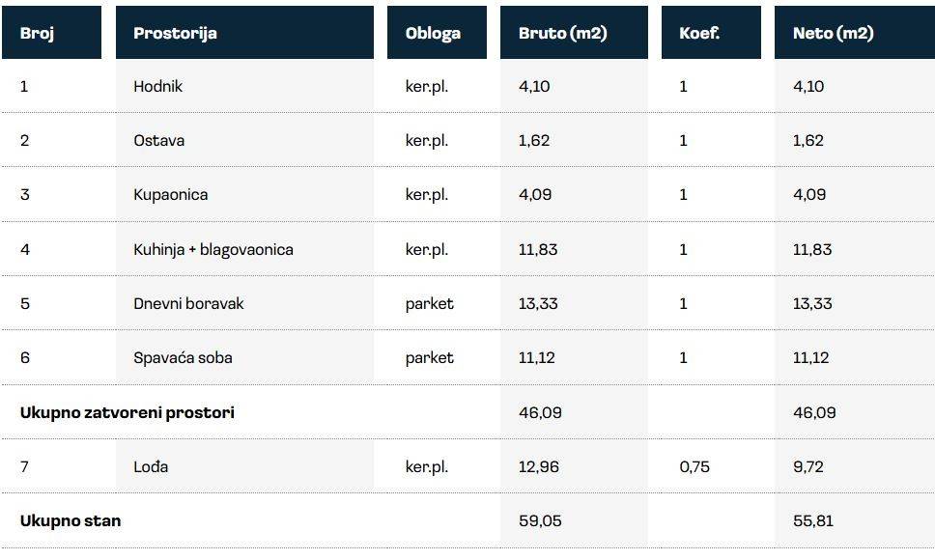
Task: Click the Bruto (m2) column header
Action: [x=562, y=33]
